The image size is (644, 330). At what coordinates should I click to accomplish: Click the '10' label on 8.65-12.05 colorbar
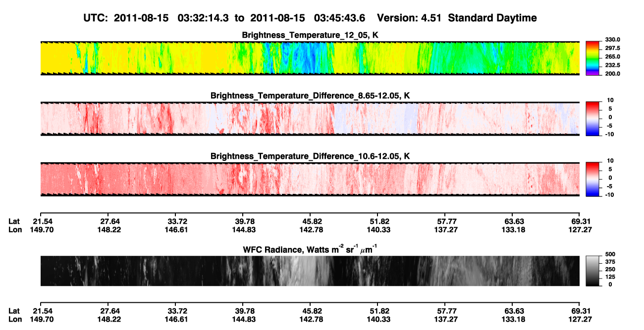[611, 100]
